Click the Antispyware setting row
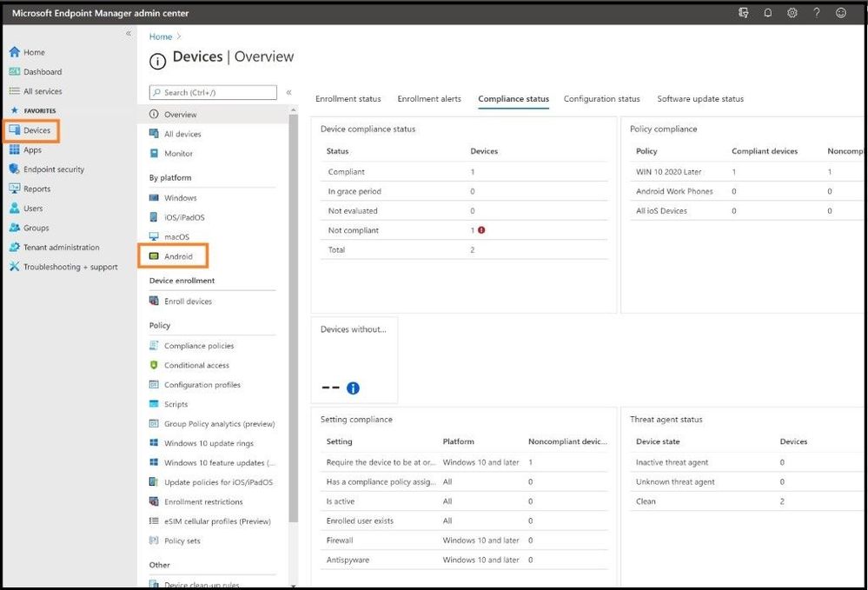868x590 pixels. [x=464, y=560]
